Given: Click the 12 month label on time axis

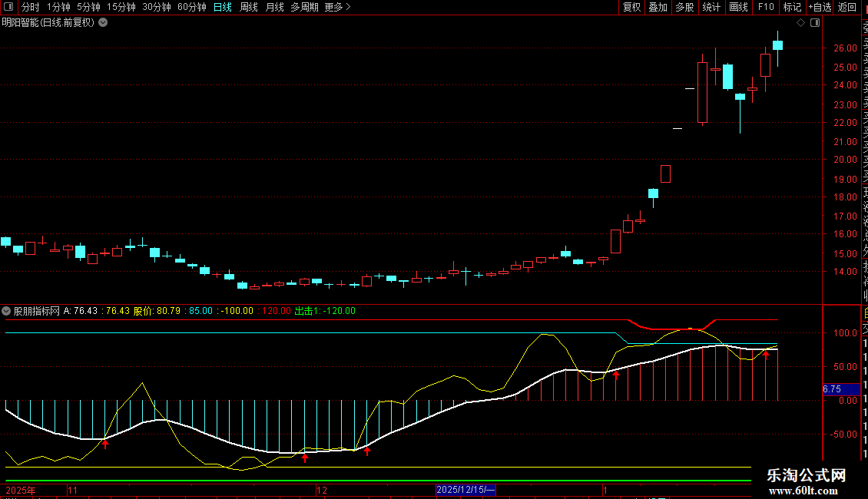Looking at the screenshot, I should point(322,490).
